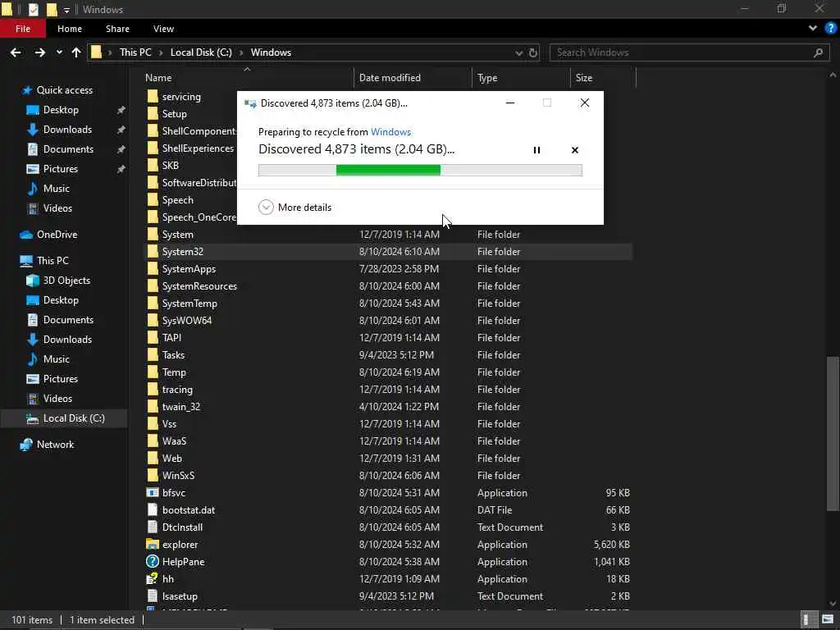Select the Tasks folder row
Image resolution: width=840 pixels, height=630 pixels.
(388, 354)
